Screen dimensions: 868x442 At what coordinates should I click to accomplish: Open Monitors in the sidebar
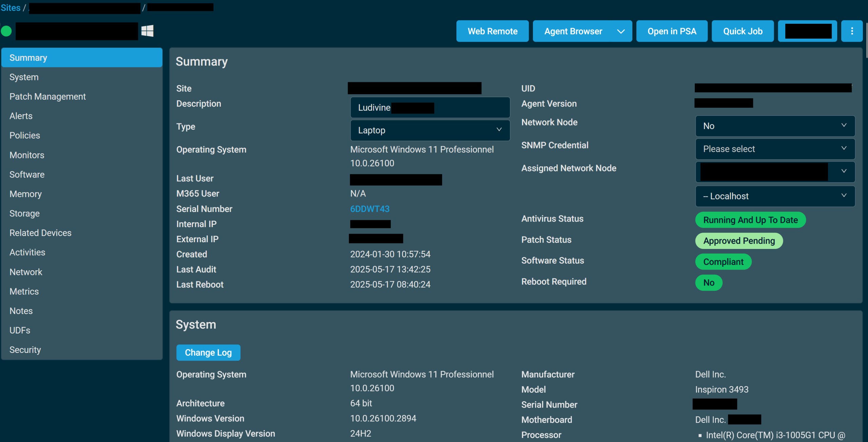point(82,155)
